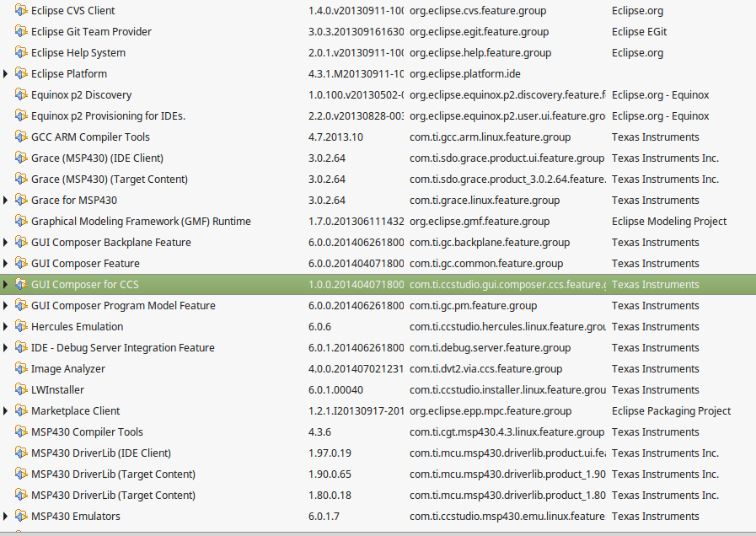Screen dimensions: 756x536
Task: Click LWInstaller version 6.0.1.00040
Action: 335,389
